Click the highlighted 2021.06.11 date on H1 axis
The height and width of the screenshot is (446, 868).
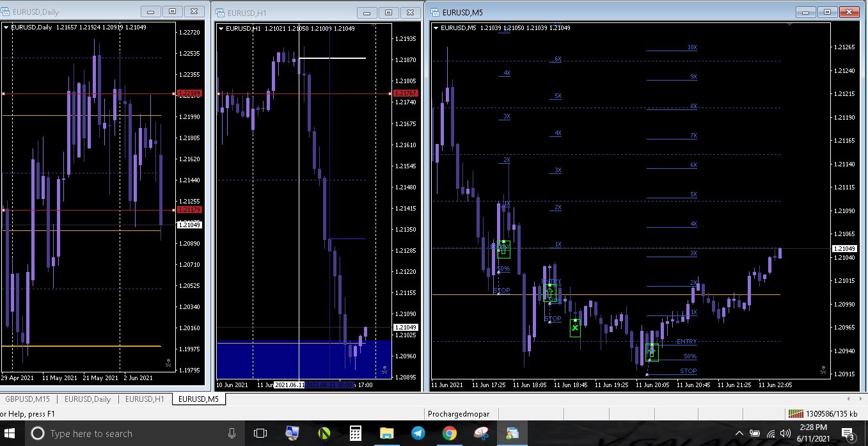[x=290, y=385]
